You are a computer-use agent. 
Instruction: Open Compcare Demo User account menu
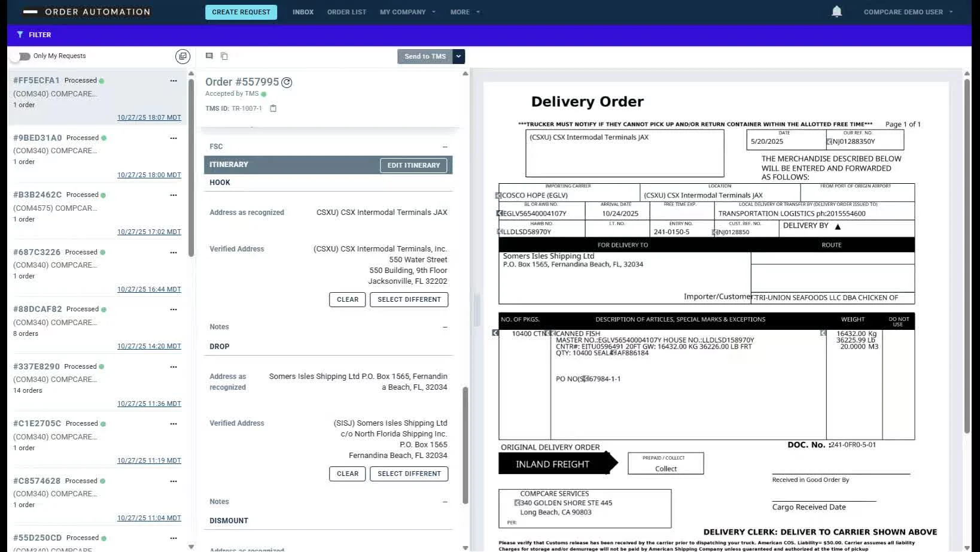pyautogui.click(x=908, y=12)
